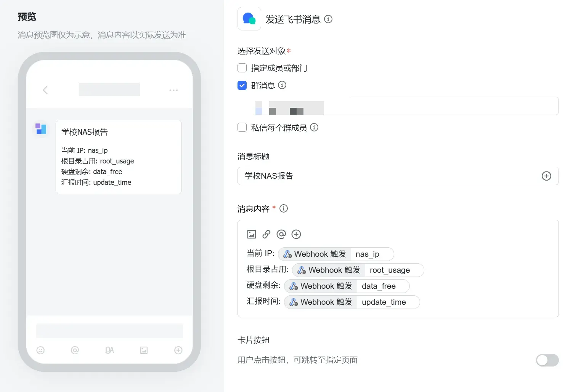The image size is (573, 392).
Task: Toggle the 卡片按钮 switch on
Action: point(547,360)
